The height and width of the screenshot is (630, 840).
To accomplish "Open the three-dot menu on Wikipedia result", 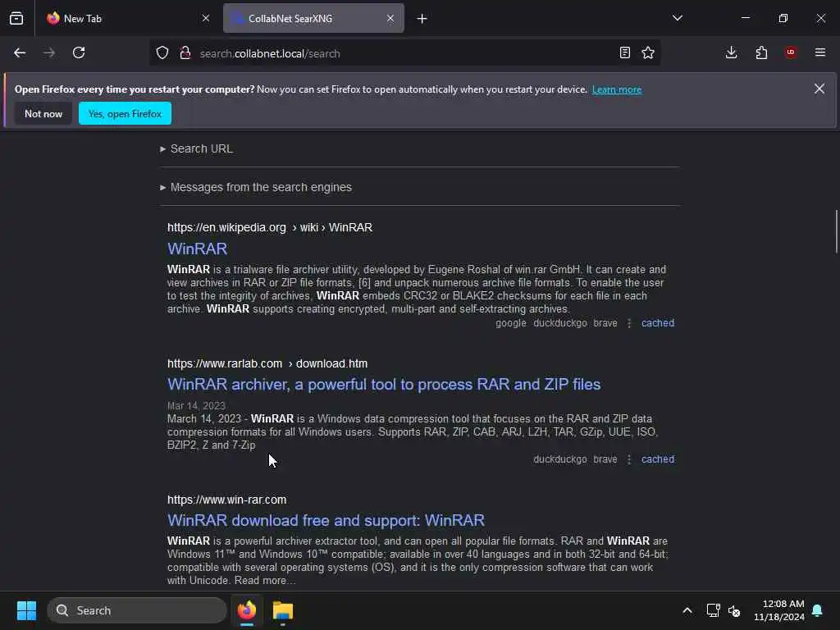I will 629,323.
